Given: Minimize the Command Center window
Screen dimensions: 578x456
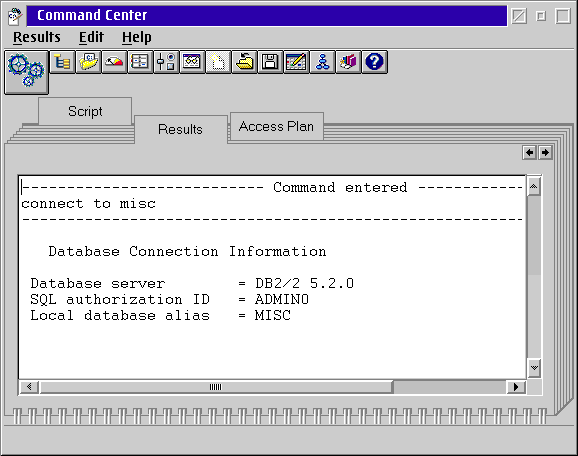Looking at the screenshot, I should [541, 16].
